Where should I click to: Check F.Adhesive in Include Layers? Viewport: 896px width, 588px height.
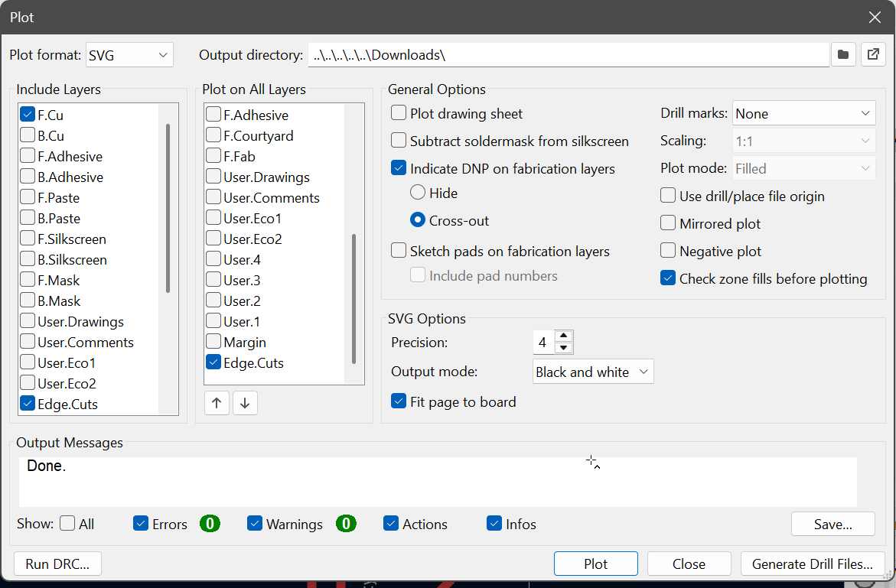click(28, 156)
